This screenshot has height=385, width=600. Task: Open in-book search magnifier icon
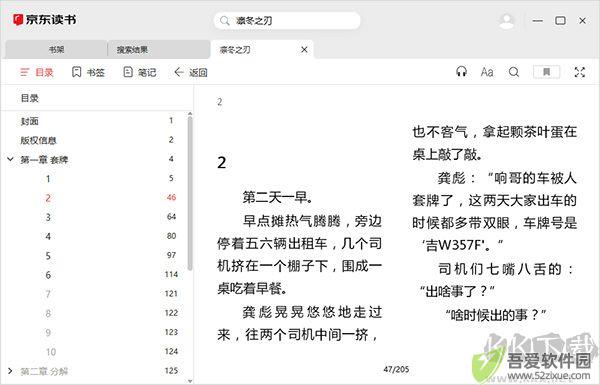(x=514, y=72)
